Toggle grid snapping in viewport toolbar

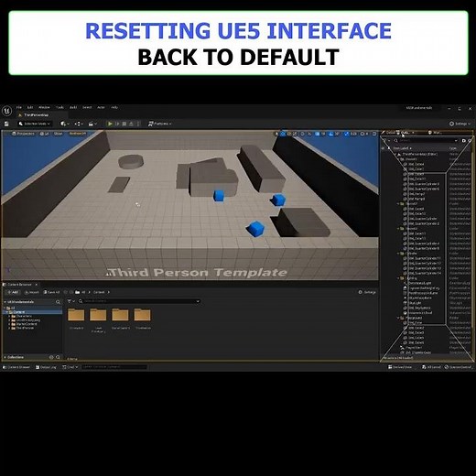coord(318,134)
